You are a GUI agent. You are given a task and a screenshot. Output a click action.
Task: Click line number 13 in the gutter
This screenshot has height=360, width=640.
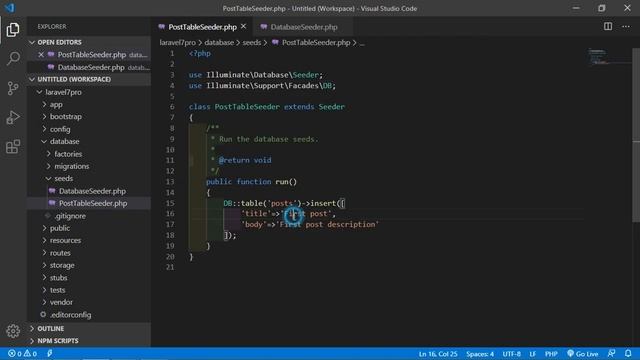point(170,182)
